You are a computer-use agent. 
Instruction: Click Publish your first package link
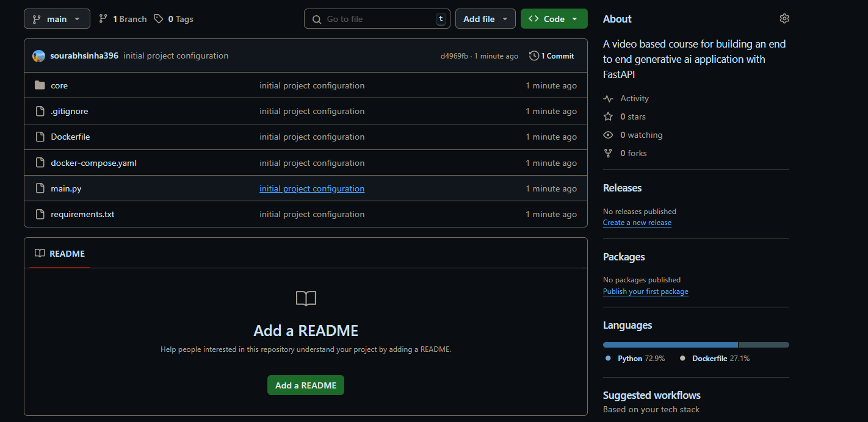coord(646,291)
